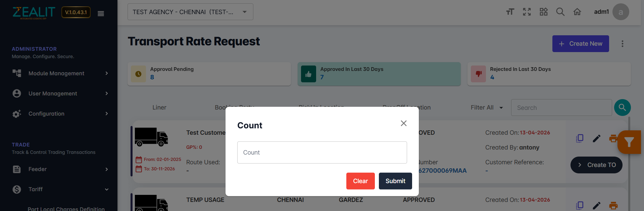Click the text size icon in header
This screenshot has width=644, height=211.
point(510,12)
